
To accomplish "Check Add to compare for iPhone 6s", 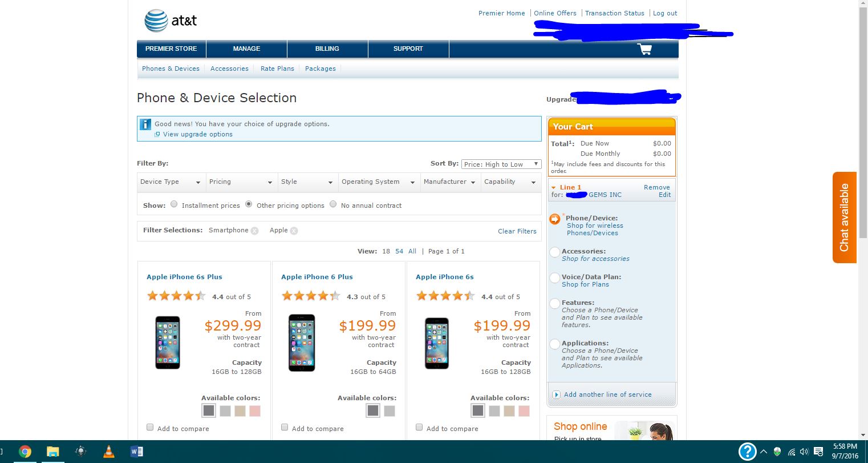I will pyautogui.click(x=419, y=427).
